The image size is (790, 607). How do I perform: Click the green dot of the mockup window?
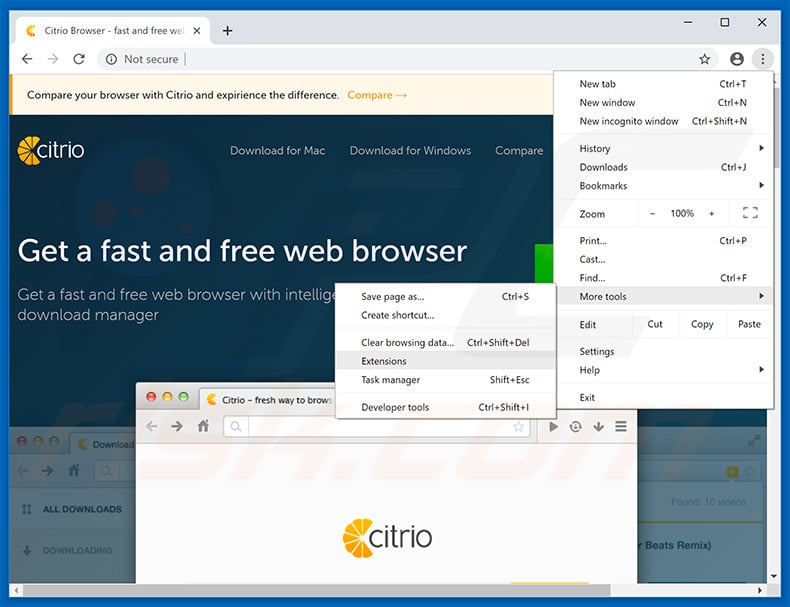pos(184,397)
